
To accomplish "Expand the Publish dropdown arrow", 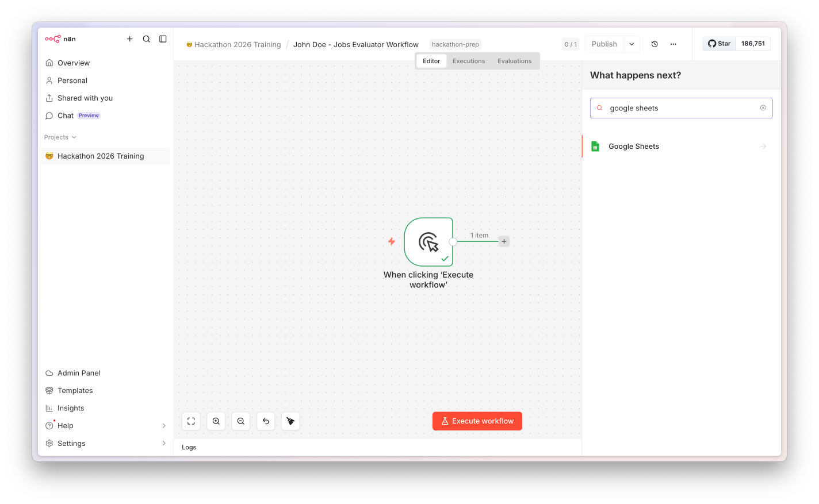I will click(632, 44).
